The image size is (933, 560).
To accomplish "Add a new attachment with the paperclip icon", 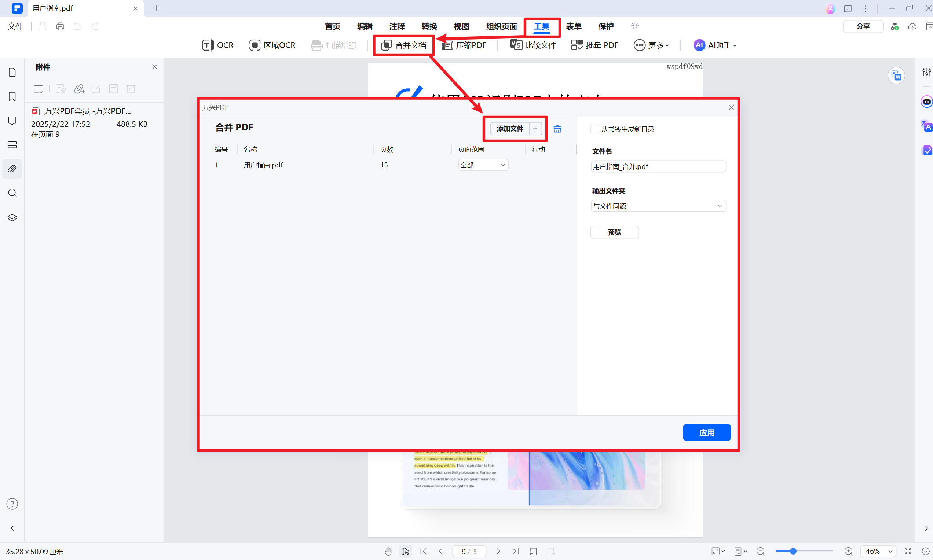I will 79,89.
